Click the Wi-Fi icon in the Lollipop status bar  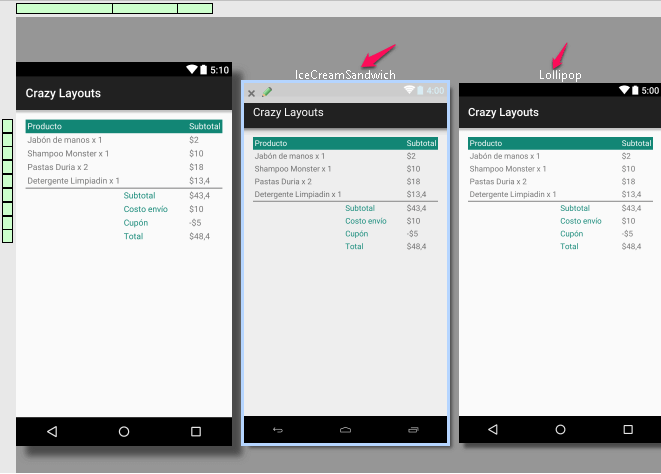click(x=624, y=89)
